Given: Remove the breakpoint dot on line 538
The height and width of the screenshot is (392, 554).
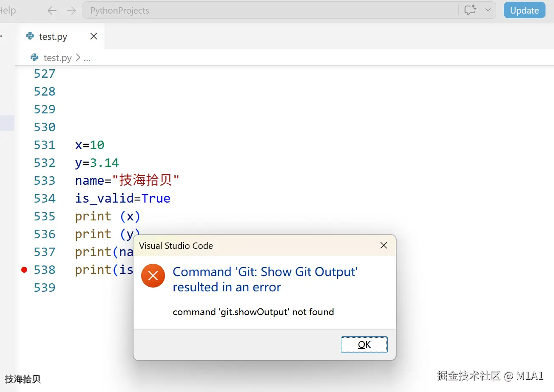Looking at the screenshot, I should click(x=24, y=270).
